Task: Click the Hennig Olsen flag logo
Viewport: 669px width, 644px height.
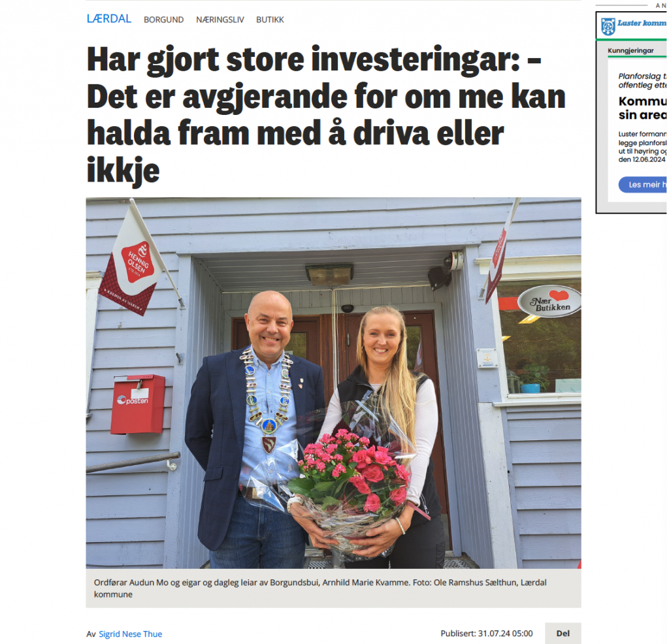Action: click(137, 261)
